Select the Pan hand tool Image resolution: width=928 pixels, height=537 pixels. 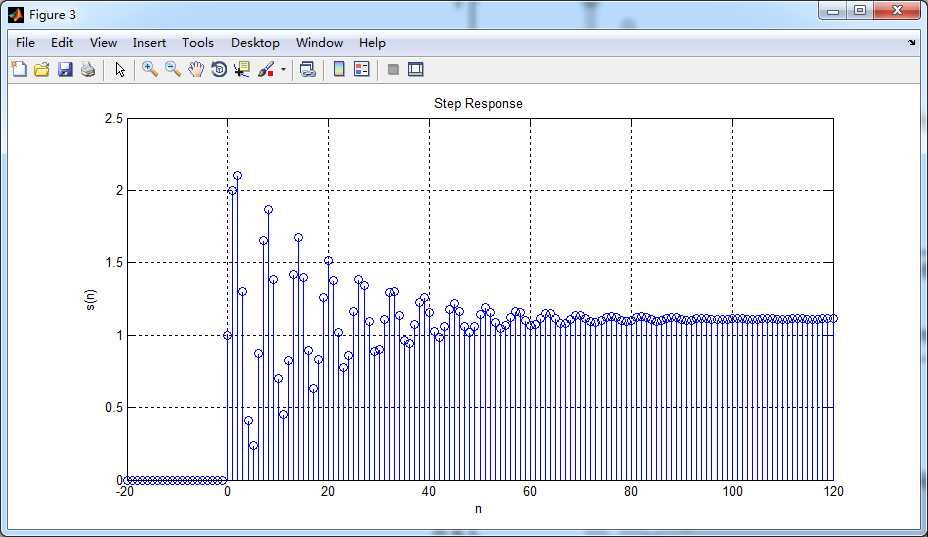pyautogui.click(x=196, y=69)
